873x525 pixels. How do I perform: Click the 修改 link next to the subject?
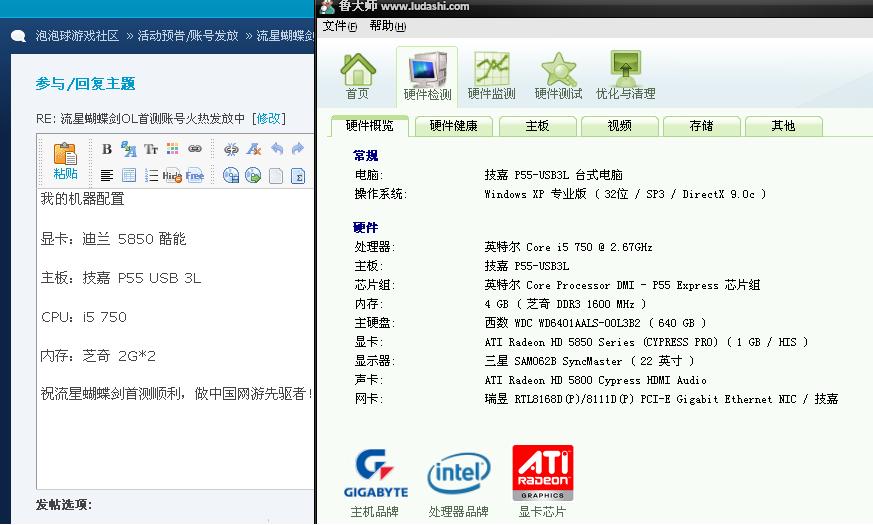click(268, 118)
